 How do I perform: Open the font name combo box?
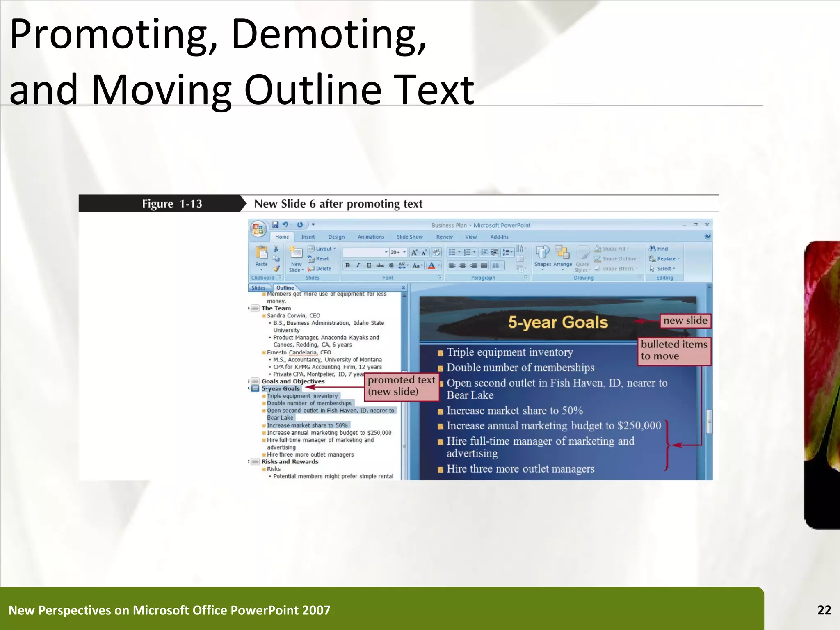[365, 252]
